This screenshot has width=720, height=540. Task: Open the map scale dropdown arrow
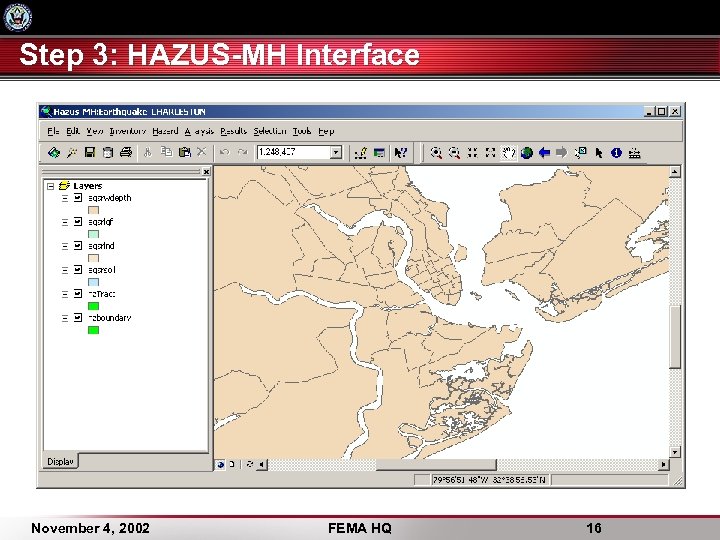click(336, 152)
